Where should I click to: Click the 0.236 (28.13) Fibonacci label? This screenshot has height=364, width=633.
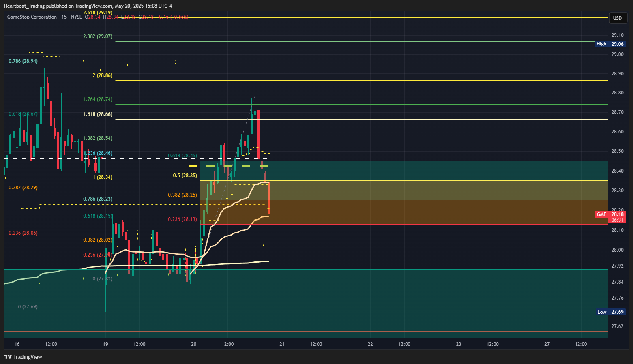tap(182, 219)
